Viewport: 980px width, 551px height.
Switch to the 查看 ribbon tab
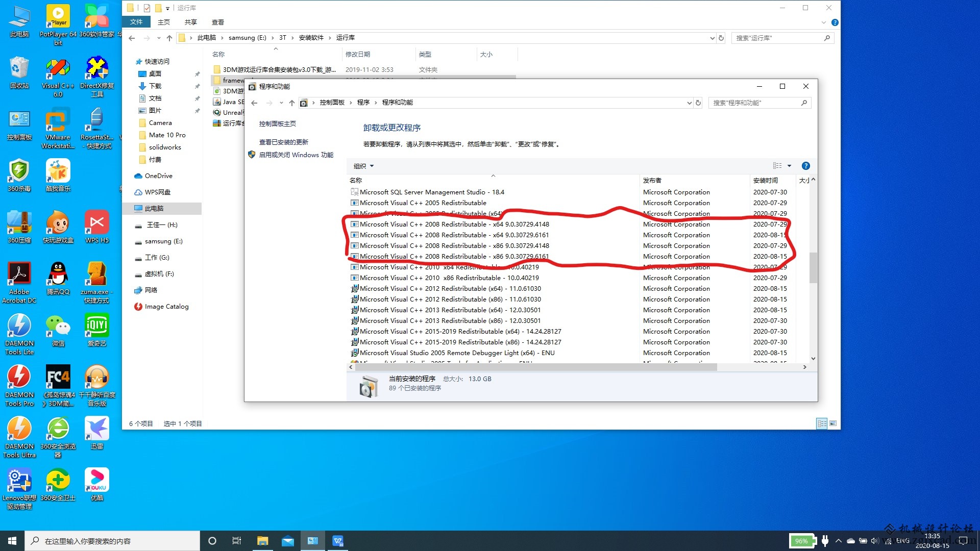[x=218, y=22]
